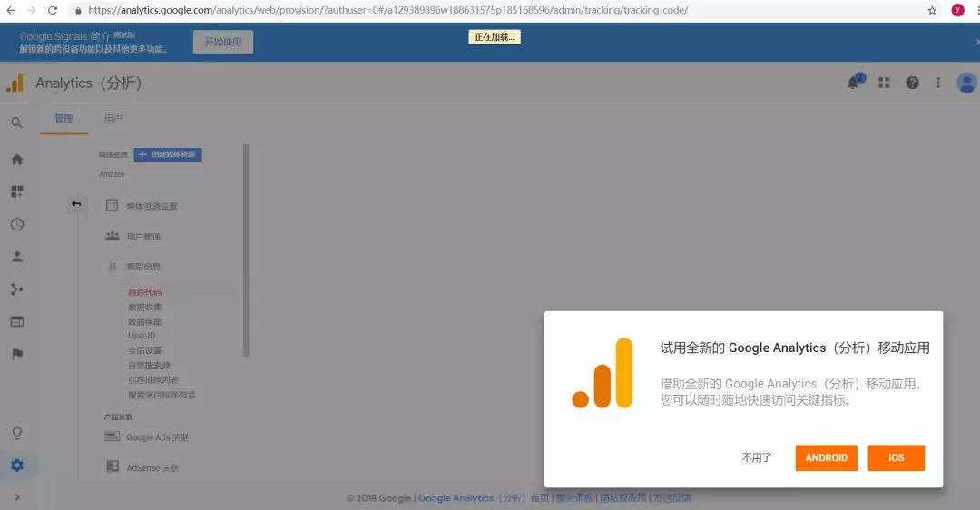Dismiss dialog with 不用了

click(x=756, y=457)
